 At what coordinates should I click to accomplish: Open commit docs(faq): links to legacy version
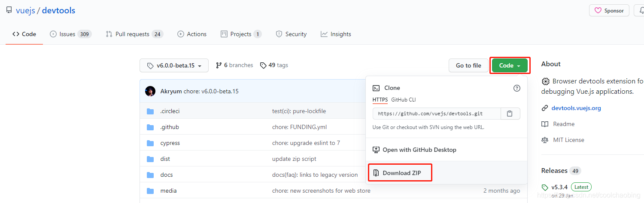click(315, 175)
